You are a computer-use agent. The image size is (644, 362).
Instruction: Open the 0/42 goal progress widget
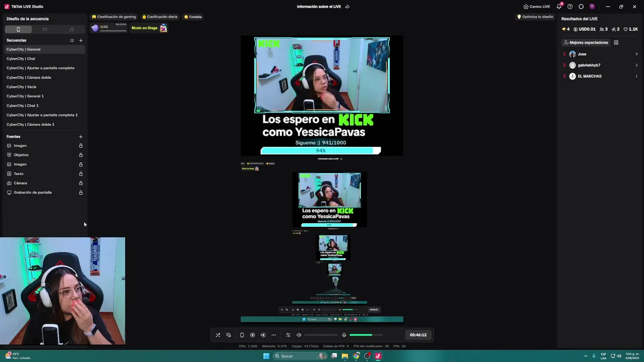point(109,28)
